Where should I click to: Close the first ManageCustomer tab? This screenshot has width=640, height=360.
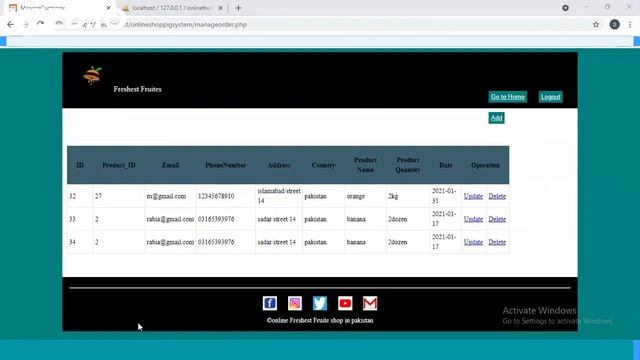coord(109,8)
